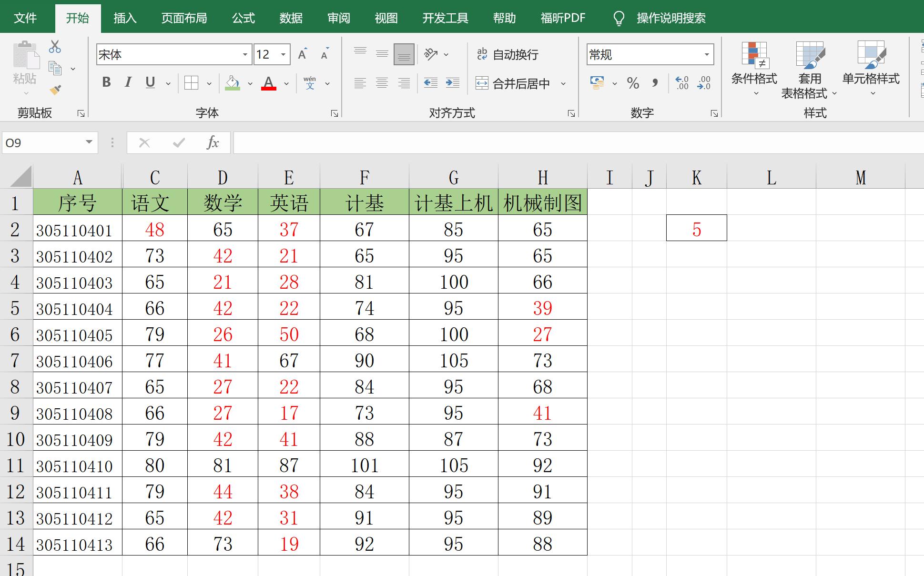
Task: Open the font name dropdown
Action: (x=244, y=54)
